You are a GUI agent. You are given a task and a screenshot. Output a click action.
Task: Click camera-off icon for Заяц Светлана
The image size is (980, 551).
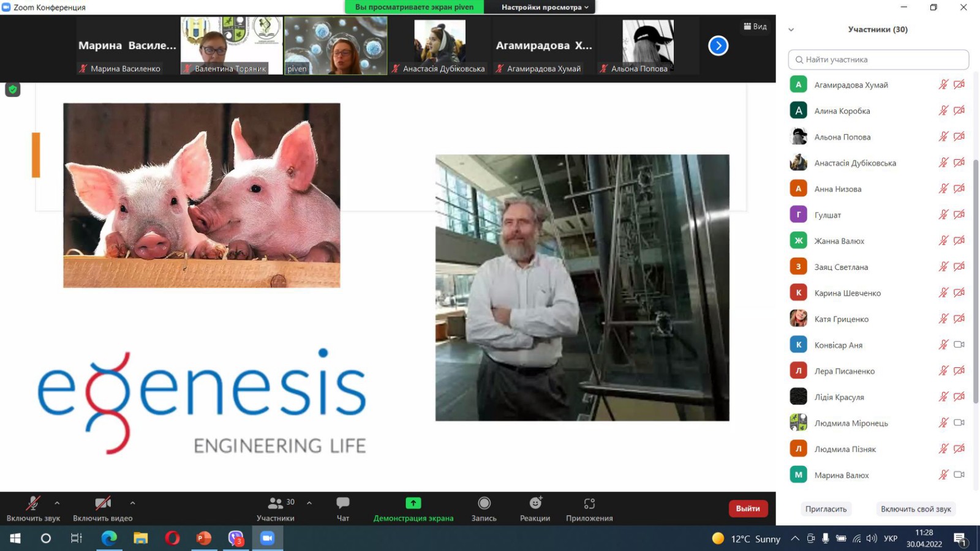click(959, 266)
